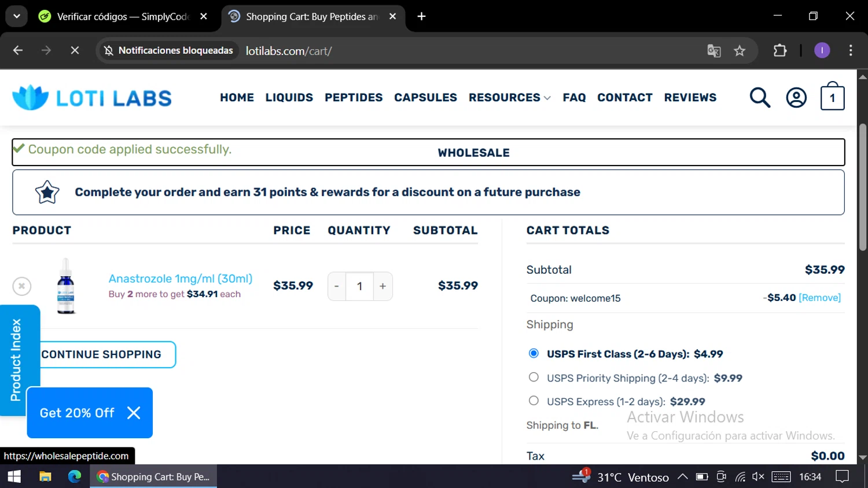Click the taskbar clock 16:34
Image resolution: width=868 pixels, height=488 pixels.
coord(810,476)
